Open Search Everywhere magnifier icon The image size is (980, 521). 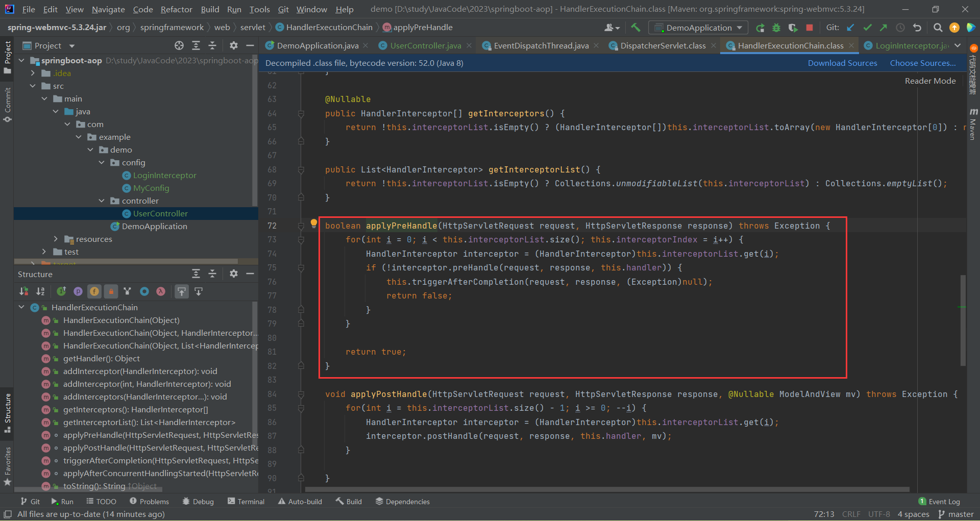[938, 28]
